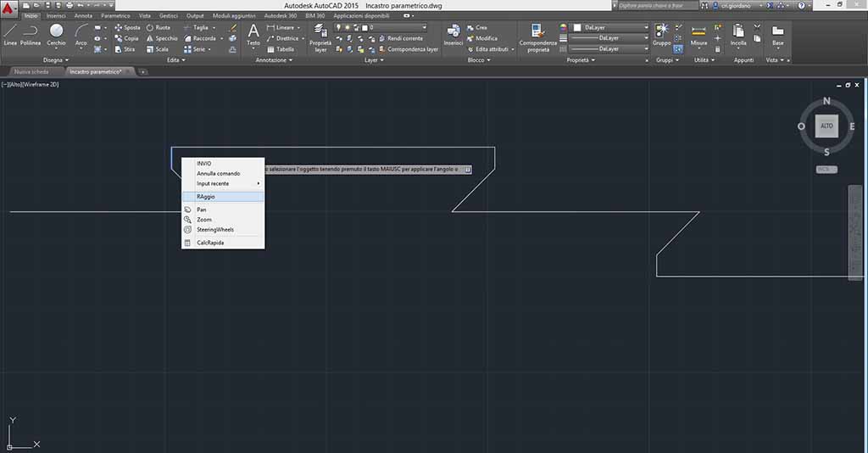This screenshot has height=453, width=868.
Task: Click the Direttrice leader tool
Action: (x=282, y=38)
